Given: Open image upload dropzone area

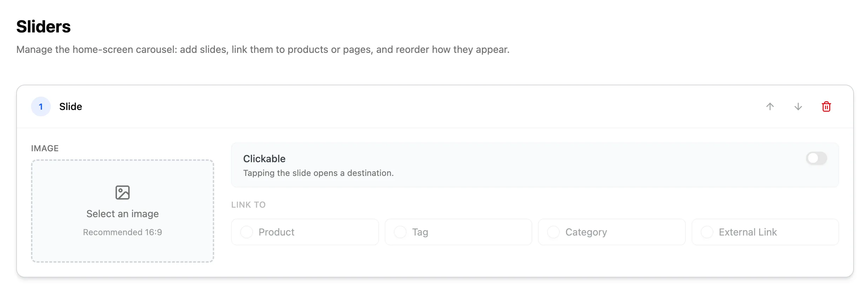Looking at the screenshot, I should click(x=123, y=211).
